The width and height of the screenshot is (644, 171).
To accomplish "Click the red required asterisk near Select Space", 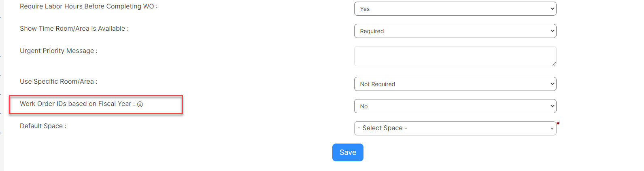I will click(558, 124).
